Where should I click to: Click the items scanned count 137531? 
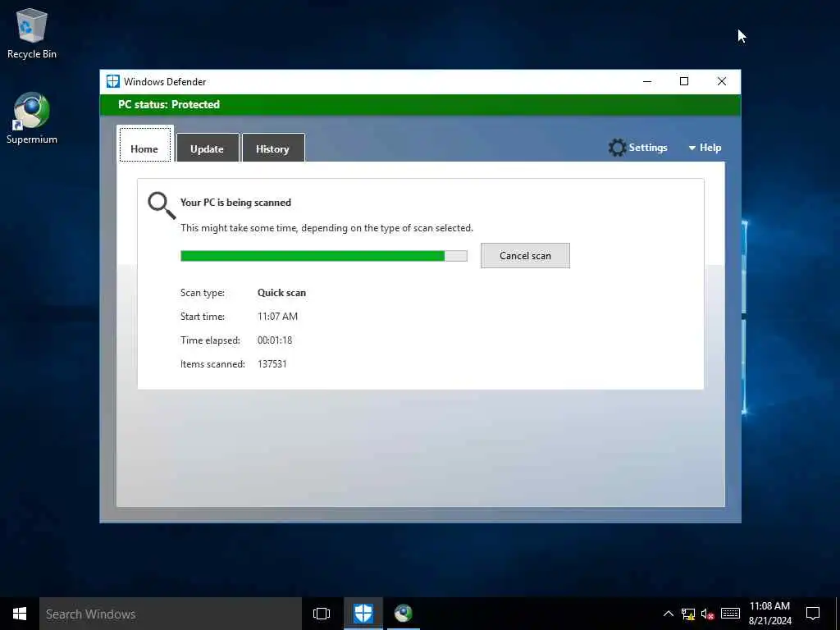272,364
